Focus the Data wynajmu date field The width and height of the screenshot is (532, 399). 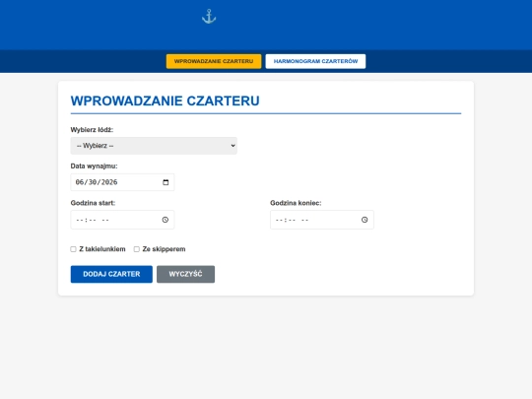tap(122, 182)
